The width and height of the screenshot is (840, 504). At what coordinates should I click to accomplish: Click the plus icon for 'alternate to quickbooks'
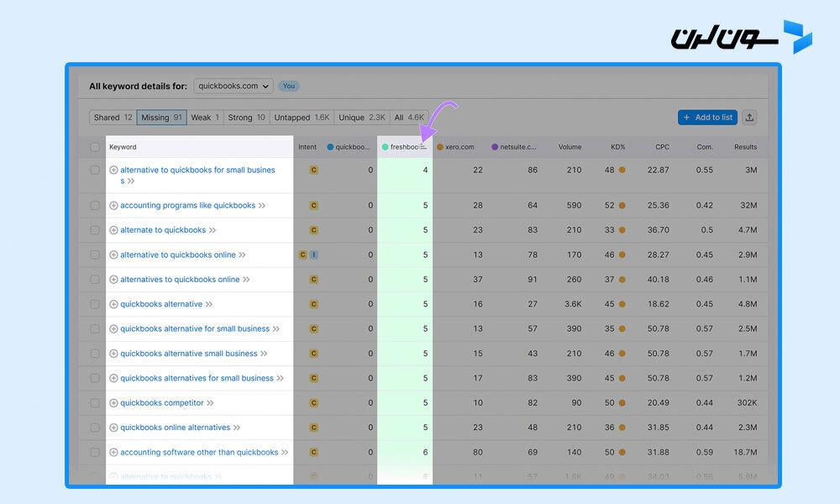[x=113, y=230]
